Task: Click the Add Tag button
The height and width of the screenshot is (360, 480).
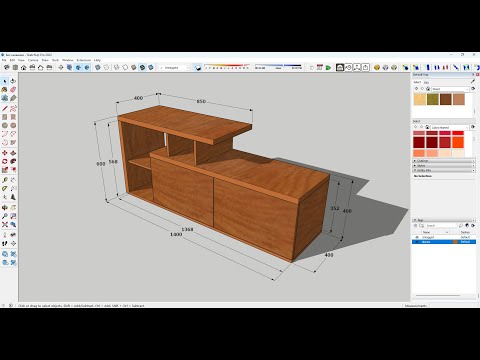Action: [416, 226]
